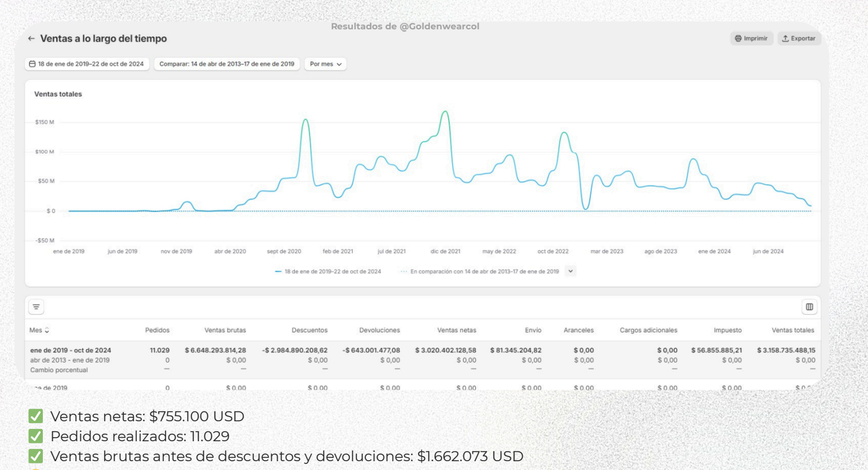
Task: Toggle the dotted En comparación con legend series
Action: pyautogui.click(x=480, y=272)
